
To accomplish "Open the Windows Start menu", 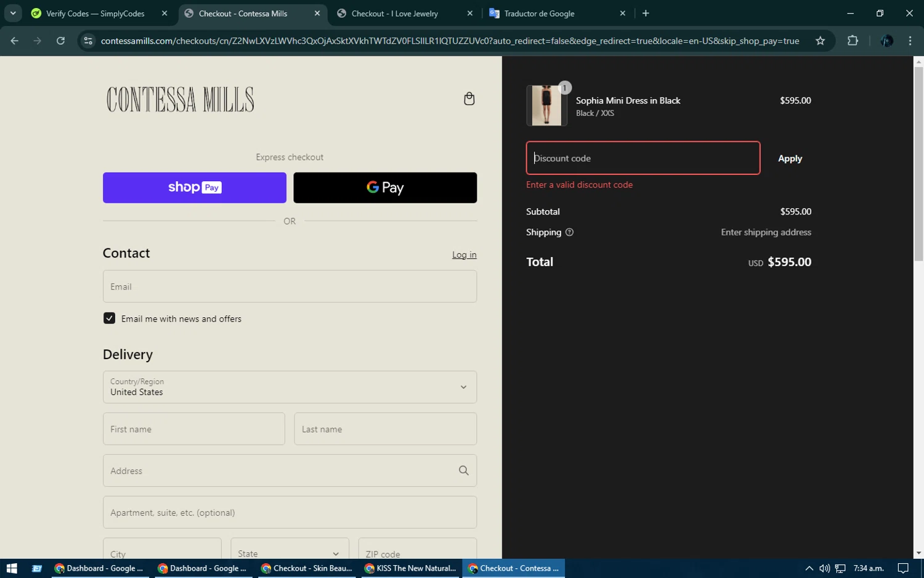I will point(12,568).
